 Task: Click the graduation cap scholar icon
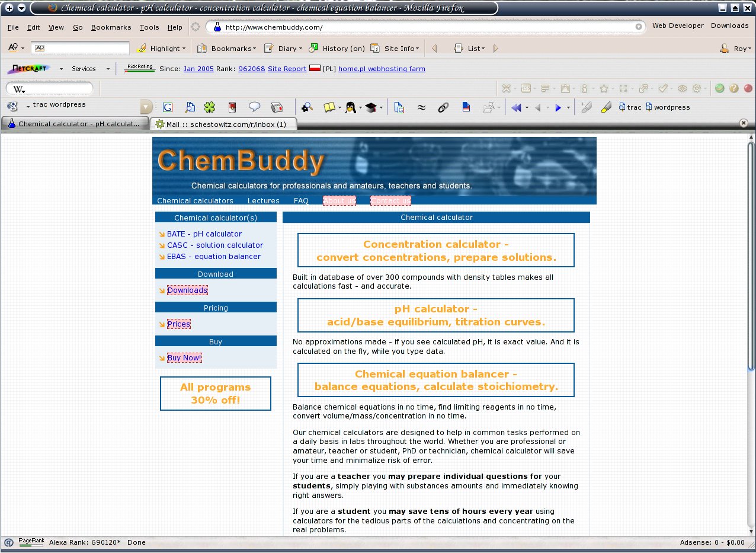tap(371, 107)
